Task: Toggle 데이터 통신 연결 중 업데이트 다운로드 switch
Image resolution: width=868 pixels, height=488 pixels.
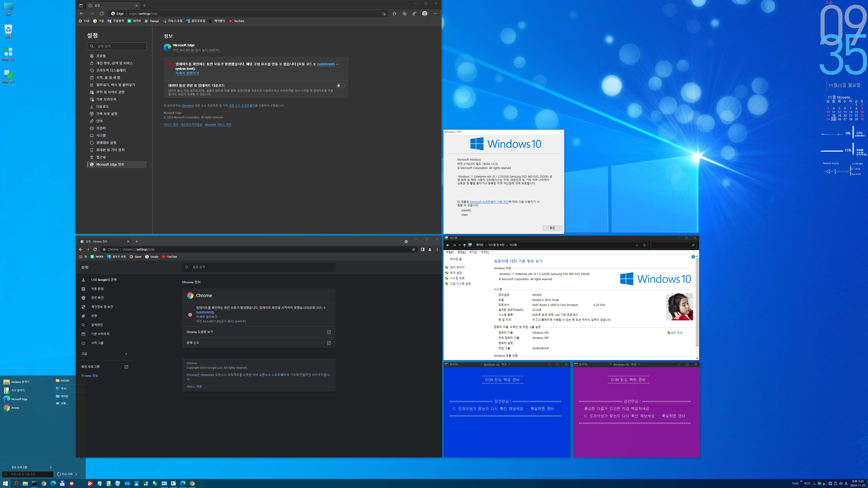Action: click(x=341, y=86)
